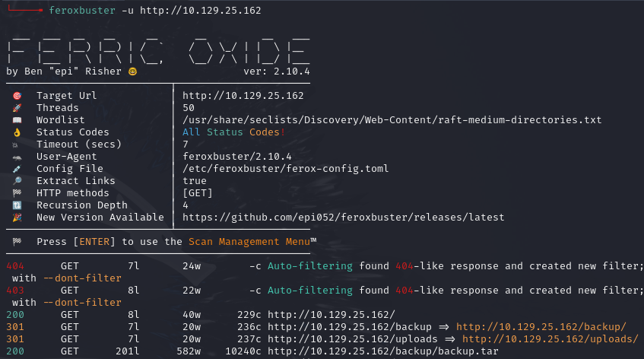Screen dimensions: 644x359
Task: Click the magnifier emoji beside Extract Links
Action: pos(17,181)
